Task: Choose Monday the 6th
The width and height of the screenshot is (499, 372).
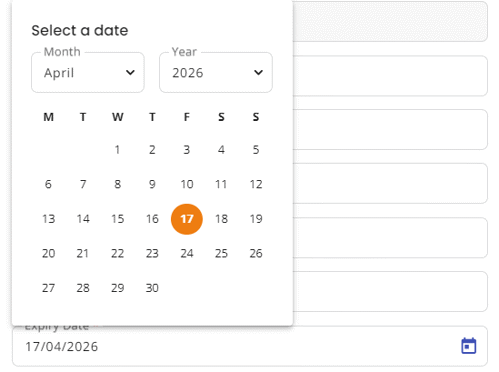Action: click(48, 184)
